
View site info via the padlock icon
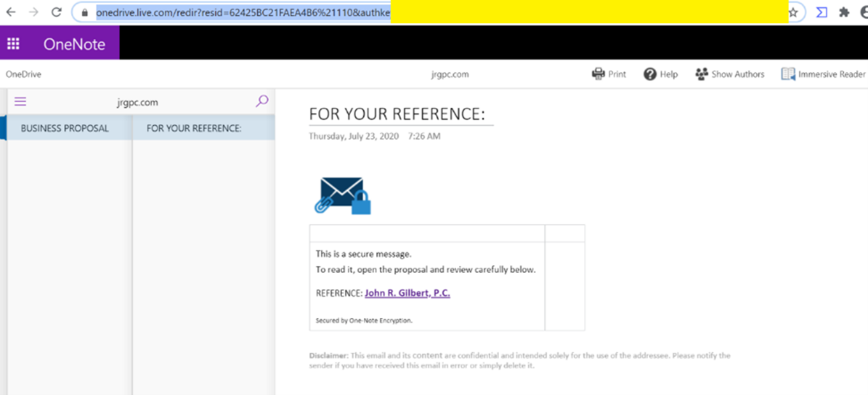pyautogui.click(x=84, y=12)
